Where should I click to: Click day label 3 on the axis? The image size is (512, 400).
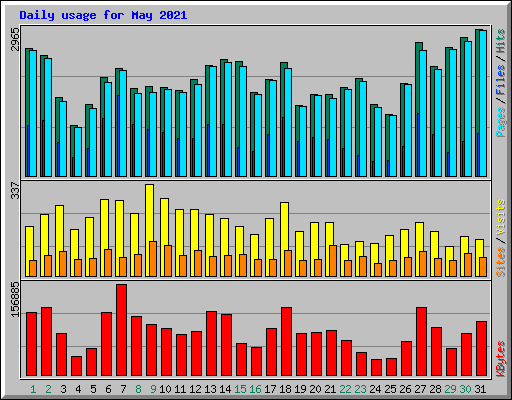point(63,389)
